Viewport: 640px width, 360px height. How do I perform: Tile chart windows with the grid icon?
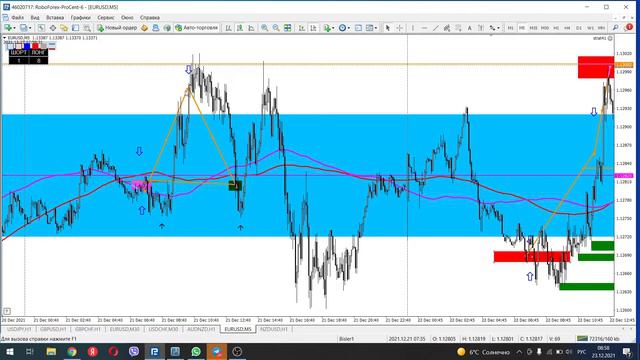click(288, 28)
